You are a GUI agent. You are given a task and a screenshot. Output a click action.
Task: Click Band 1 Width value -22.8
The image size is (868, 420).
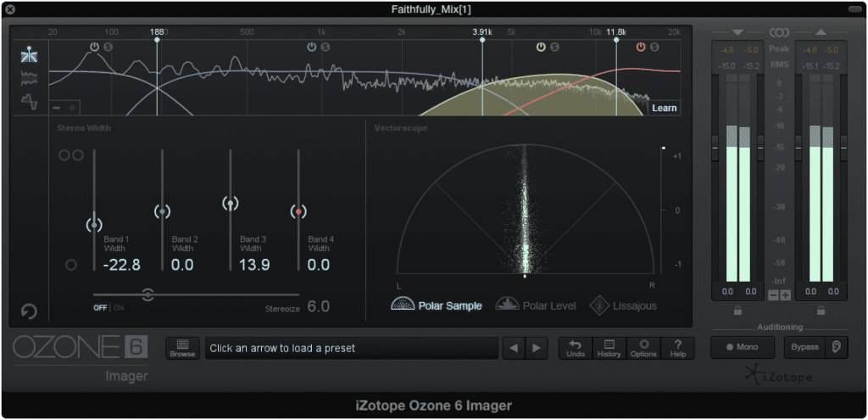pos(122,265)
